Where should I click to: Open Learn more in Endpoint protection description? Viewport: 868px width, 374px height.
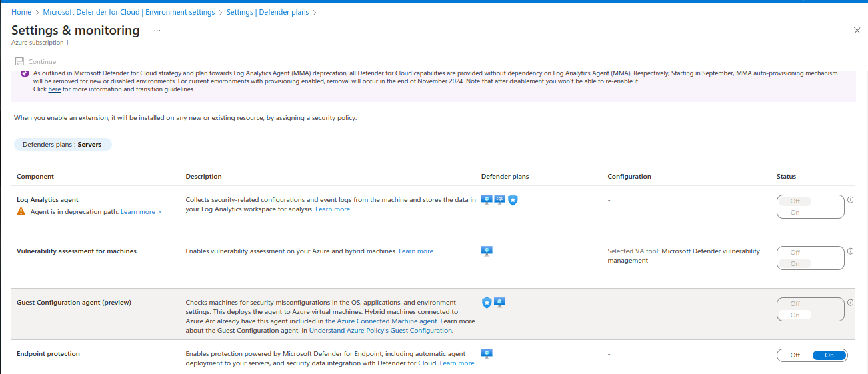coord(457,363)
